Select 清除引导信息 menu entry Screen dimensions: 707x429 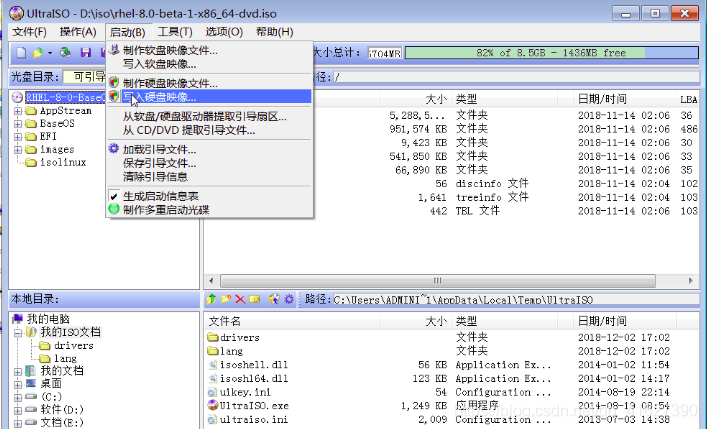pos(210,177)
